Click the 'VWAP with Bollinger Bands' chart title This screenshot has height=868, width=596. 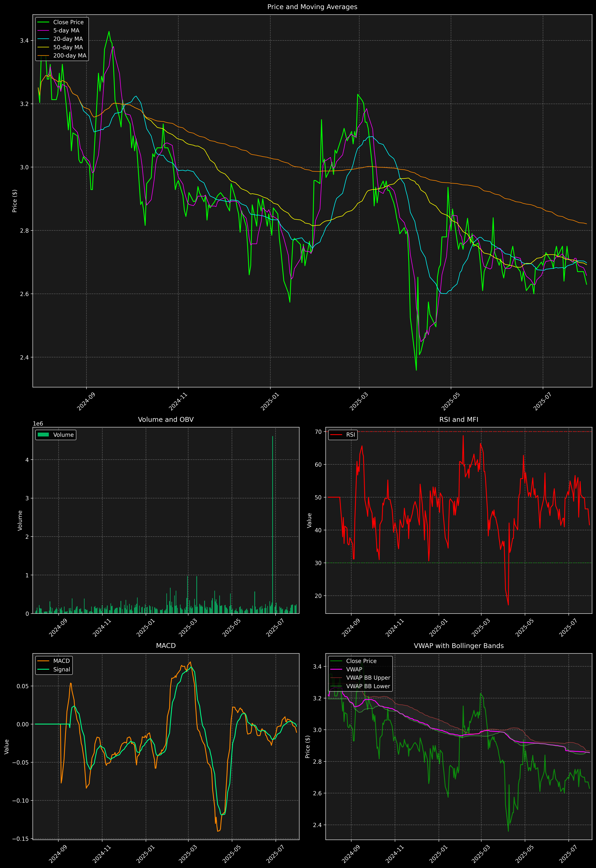(459, 646)
